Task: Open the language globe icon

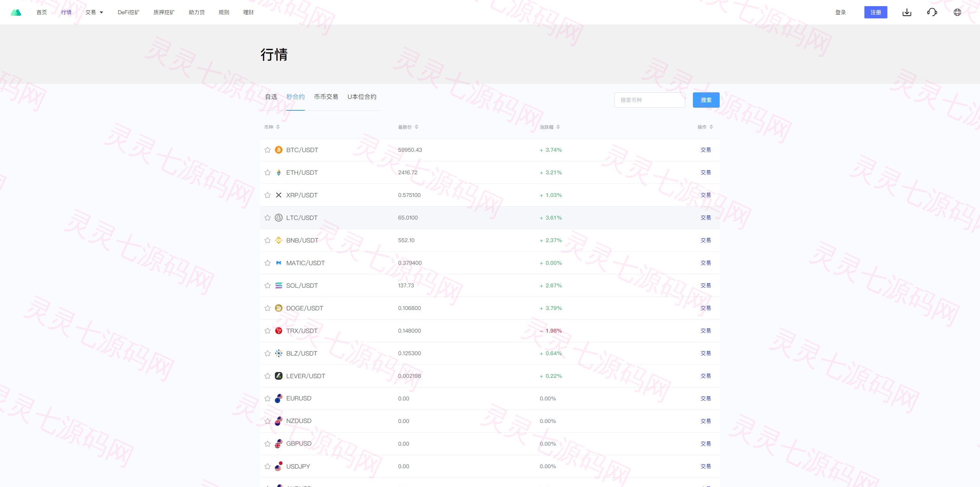Action: click(957, 12)
